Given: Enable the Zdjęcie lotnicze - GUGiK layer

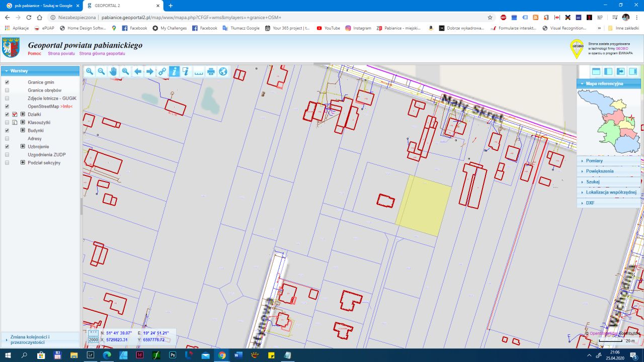Looking at the screenshot, I should (x=7, y=98).
